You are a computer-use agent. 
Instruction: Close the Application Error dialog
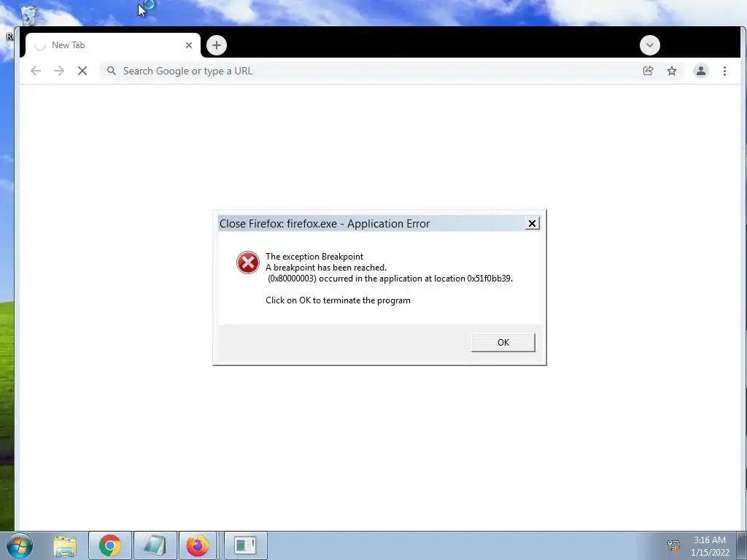532,223
